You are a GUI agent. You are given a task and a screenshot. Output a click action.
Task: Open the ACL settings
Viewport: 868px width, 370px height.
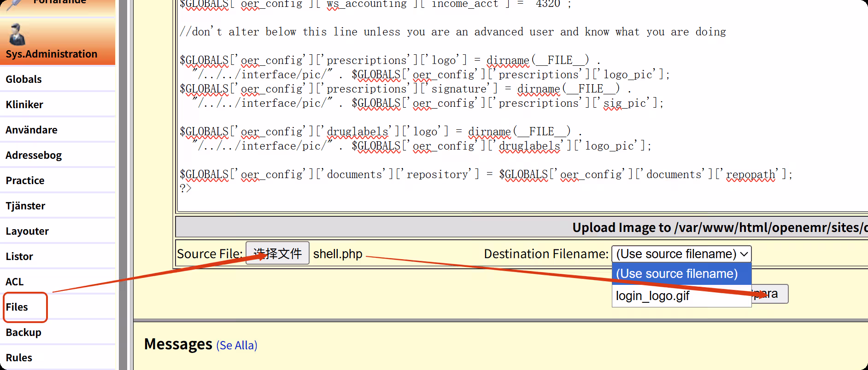(x=14, y=282)
